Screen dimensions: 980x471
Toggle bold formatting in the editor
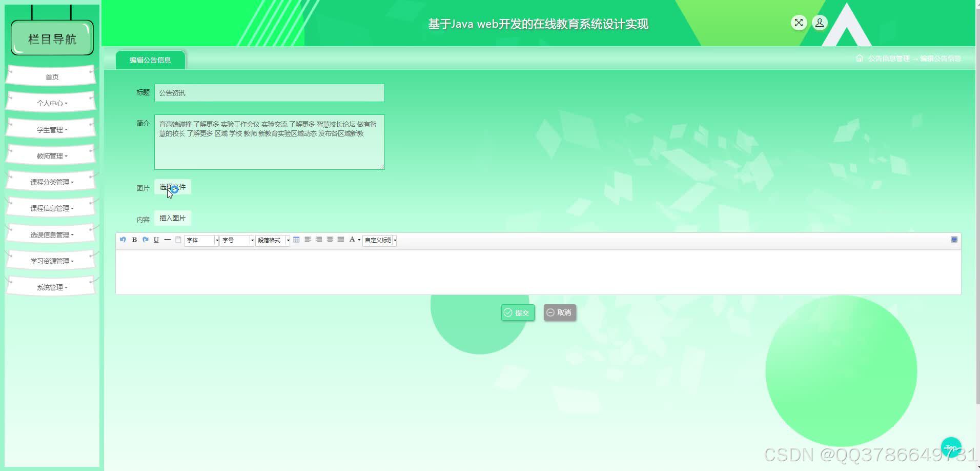click(134, 240)
